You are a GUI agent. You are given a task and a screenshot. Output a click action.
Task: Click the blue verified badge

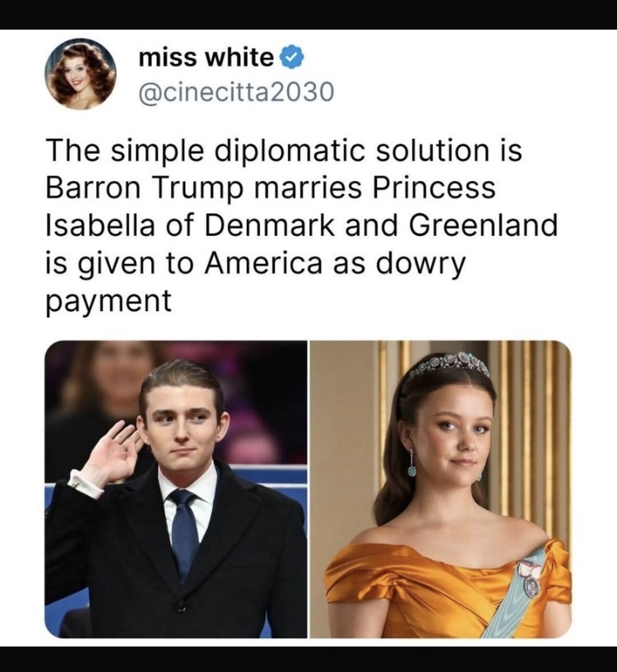pyautogui.click(x=291, y=58)
